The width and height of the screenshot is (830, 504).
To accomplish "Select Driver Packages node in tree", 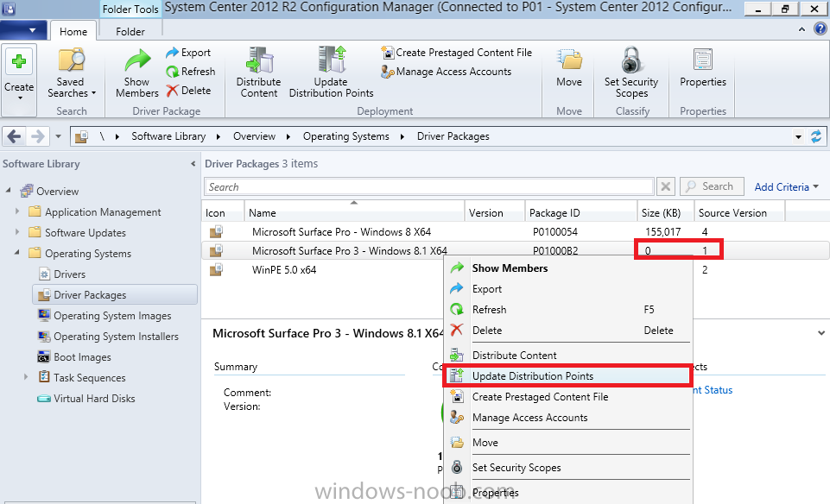I will [114, 294].
